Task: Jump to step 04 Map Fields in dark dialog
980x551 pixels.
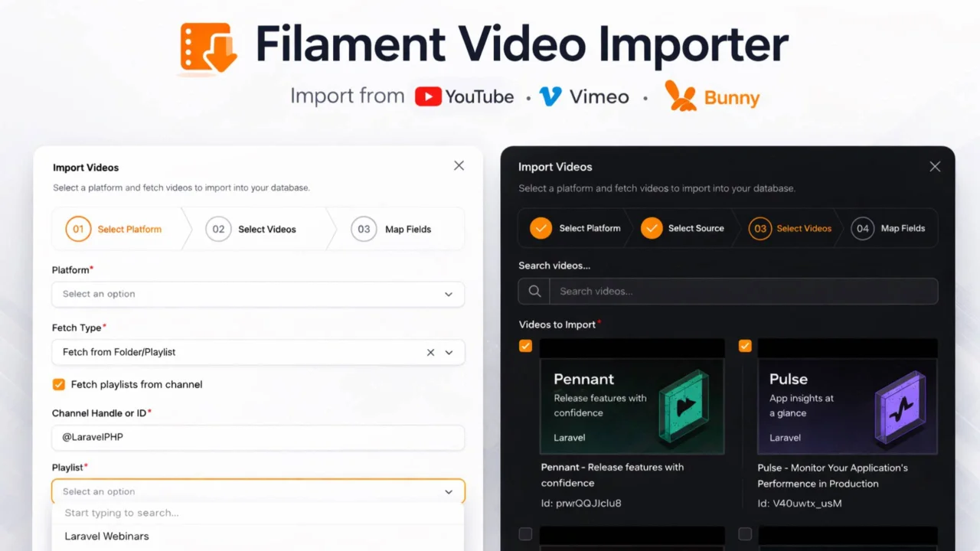Action: click(888, 228)
